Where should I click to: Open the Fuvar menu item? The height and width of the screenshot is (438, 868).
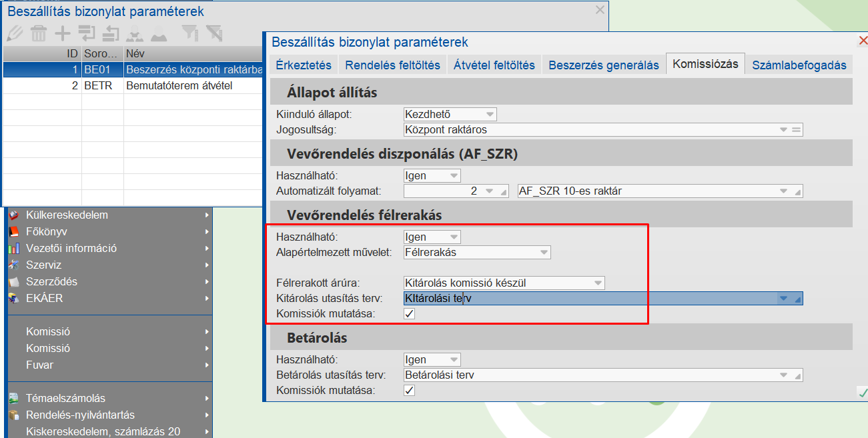coord(109,365)
